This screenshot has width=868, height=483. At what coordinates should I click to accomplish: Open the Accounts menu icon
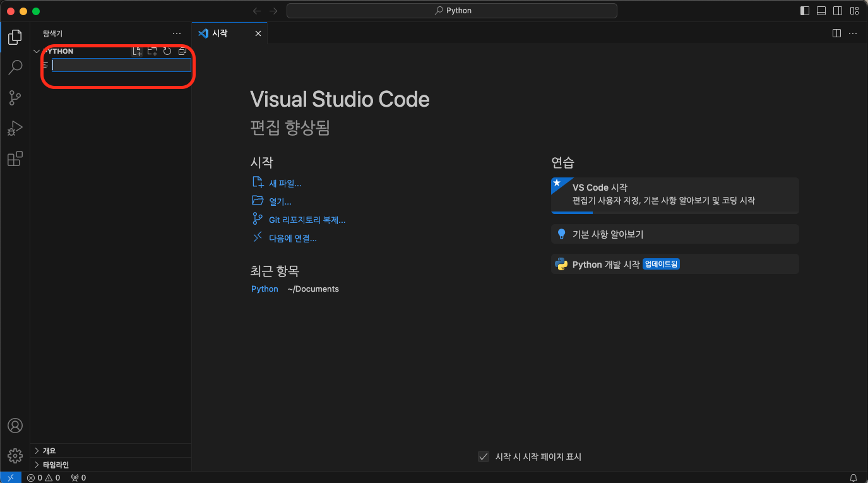pos(15,426)
